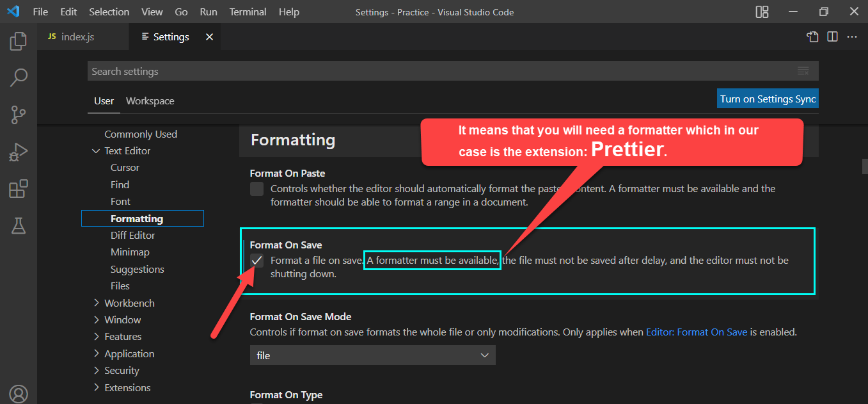
Task: Open the Accounts icon at sidebar bottom
Action: (18, 394)
